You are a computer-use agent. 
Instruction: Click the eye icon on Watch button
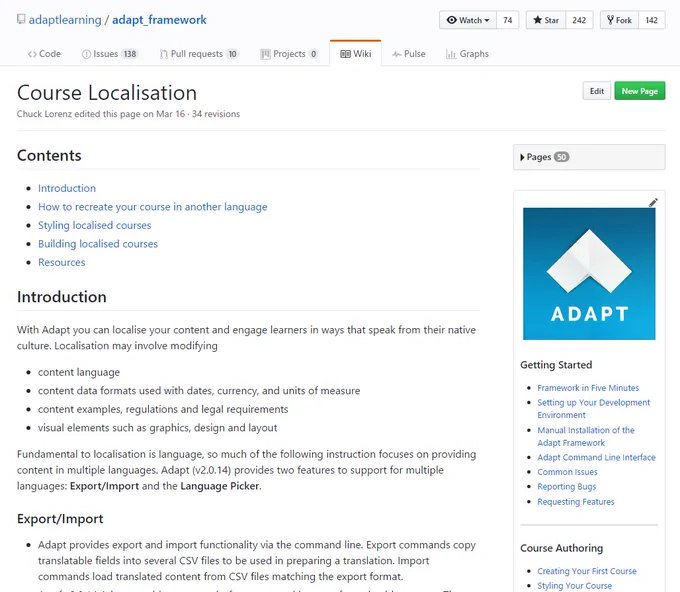[451, 20]
